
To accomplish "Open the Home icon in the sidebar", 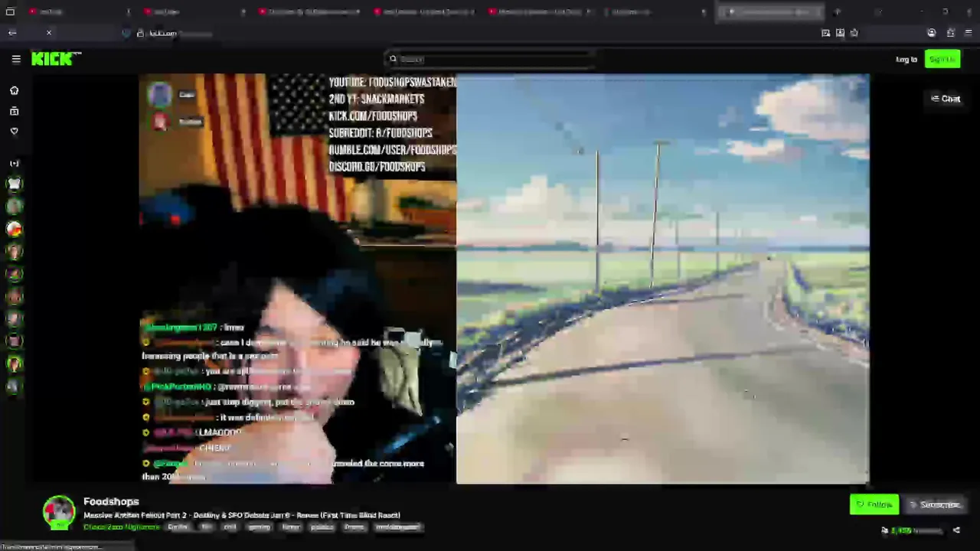I will point(14,90).
